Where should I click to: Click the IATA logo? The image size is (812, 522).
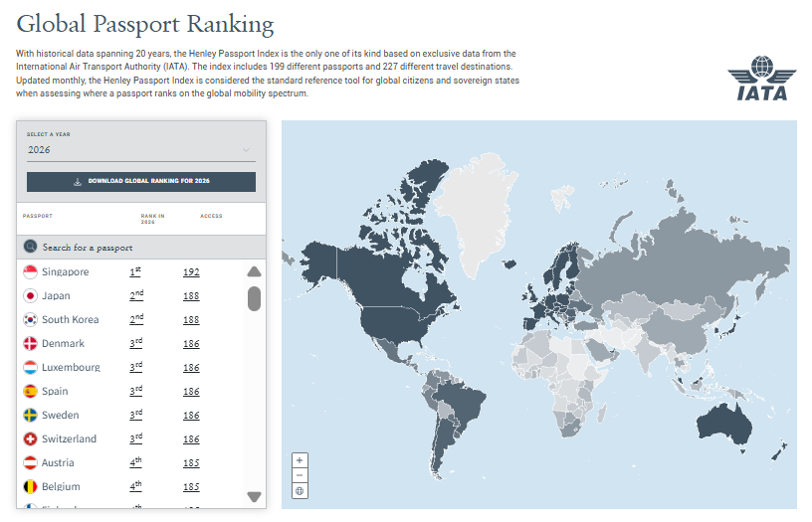(x=761, y=80)
